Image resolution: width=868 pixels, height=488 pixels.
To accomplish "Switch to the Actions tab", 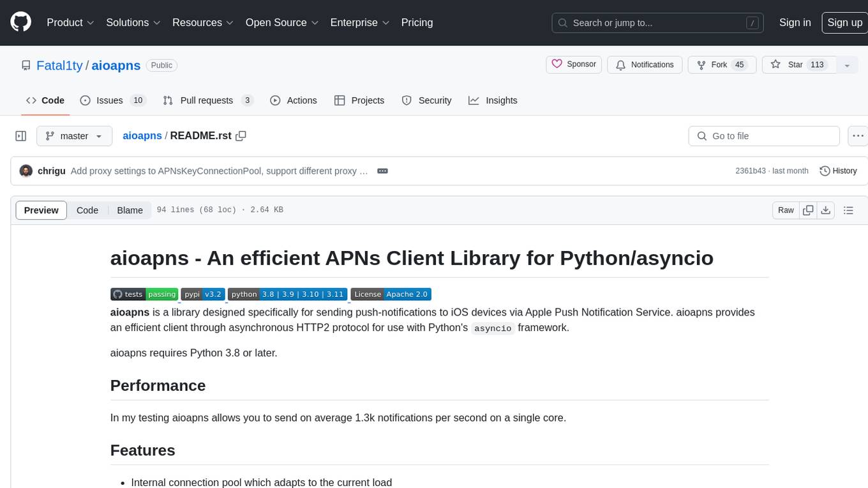I will [x=293, y=100].
